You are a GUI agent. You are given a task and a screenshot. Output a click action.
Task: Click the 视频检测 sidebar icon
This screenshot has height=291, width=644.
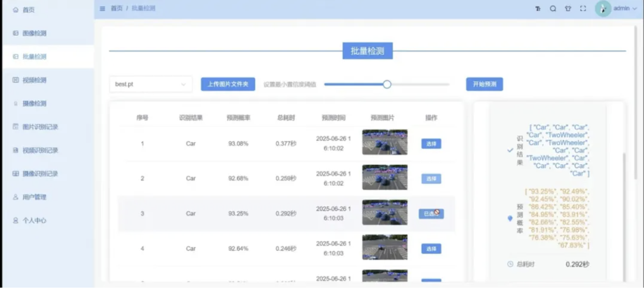point(16,80)
